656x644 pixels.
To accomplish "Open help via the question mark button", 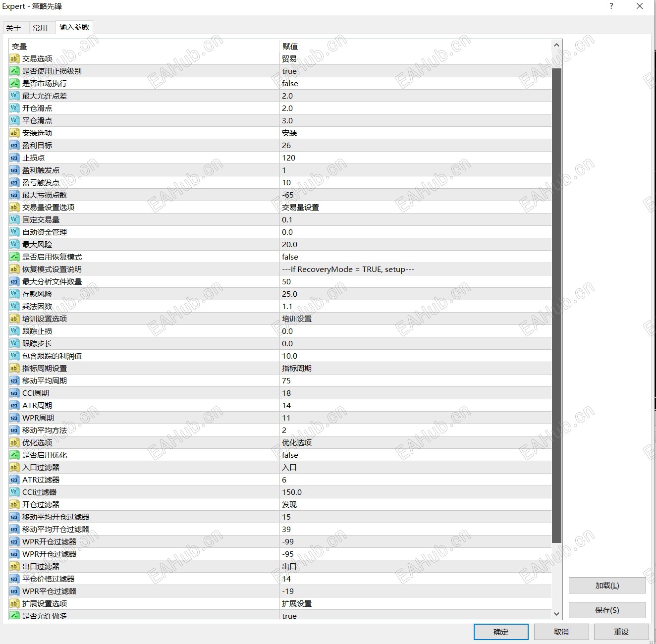I will 611,6.
